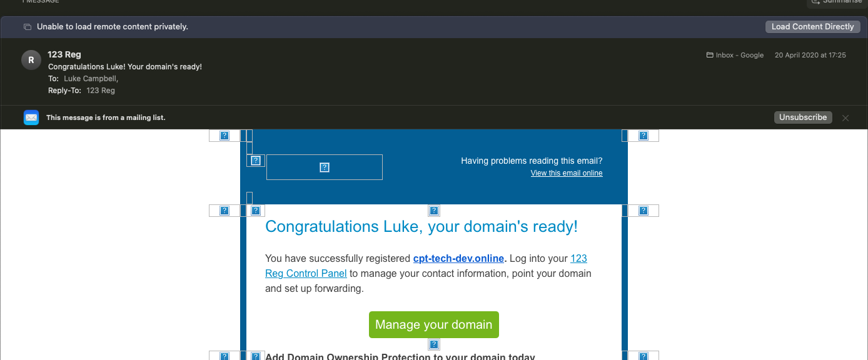The width and height of the screenshot is (868, 360).
Task: Click the blue mail envelope icon
Action: [31, 117]
